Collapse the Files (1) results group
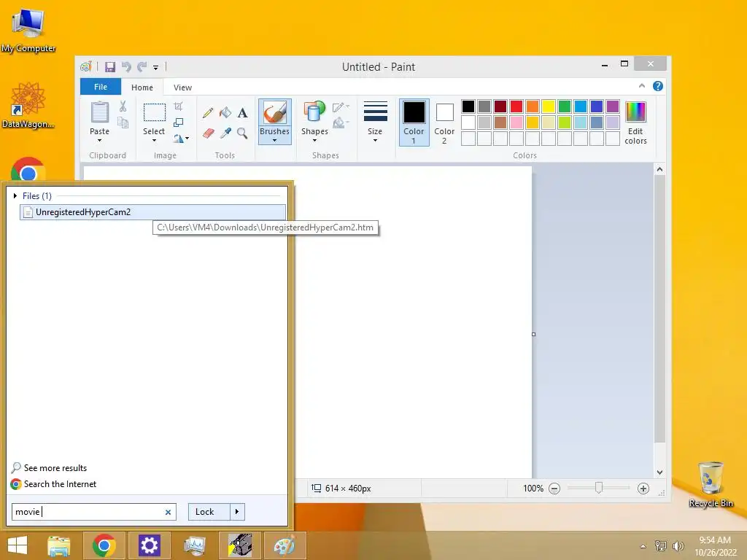The width and height of the screenshot is (747, 560). point(15,195)
